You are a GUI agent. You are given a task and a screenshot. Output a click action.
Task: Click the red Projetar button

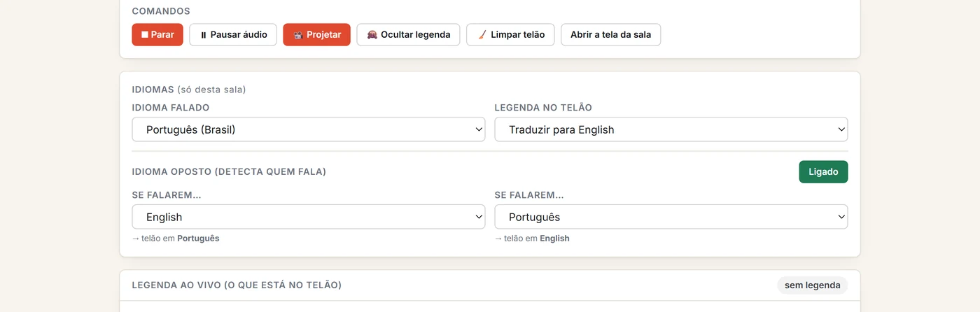[316, 34]
